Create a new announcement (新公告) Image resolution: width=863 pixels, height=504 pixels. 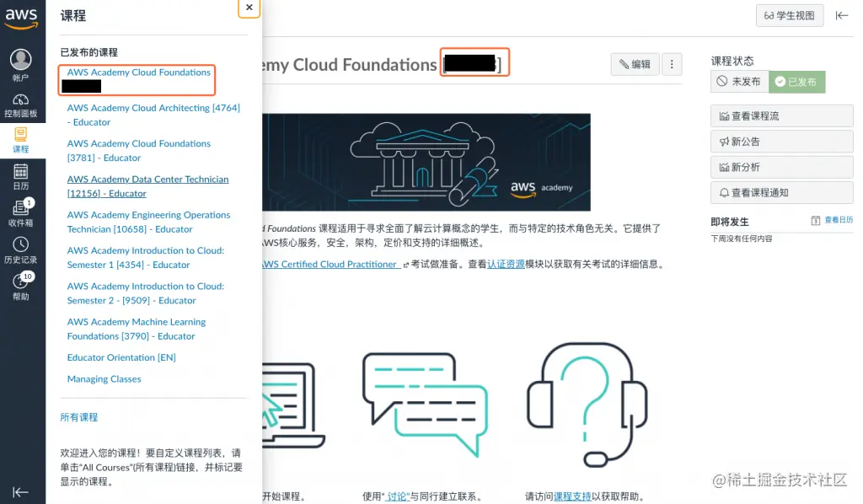pos(781,142)
